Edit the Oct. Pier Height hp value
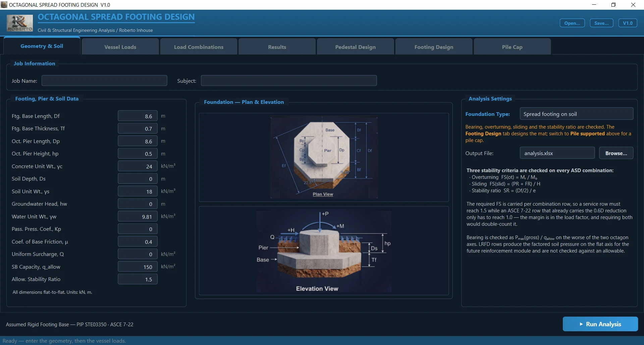The height and width of the screenshot is (345, 644). point(138,154)
